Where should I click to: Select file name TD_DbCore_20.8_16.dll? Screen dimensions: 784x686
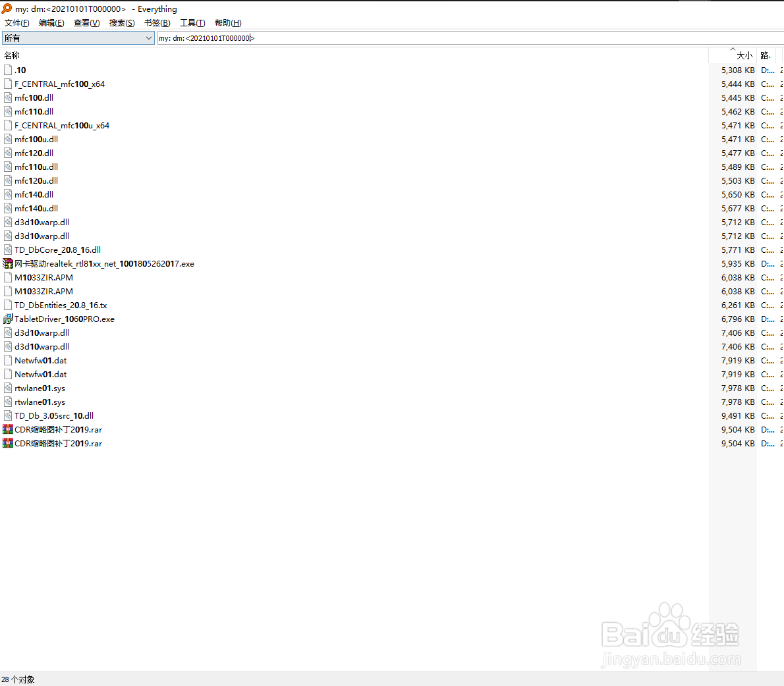pyautogui.click(x=57, y=250)
